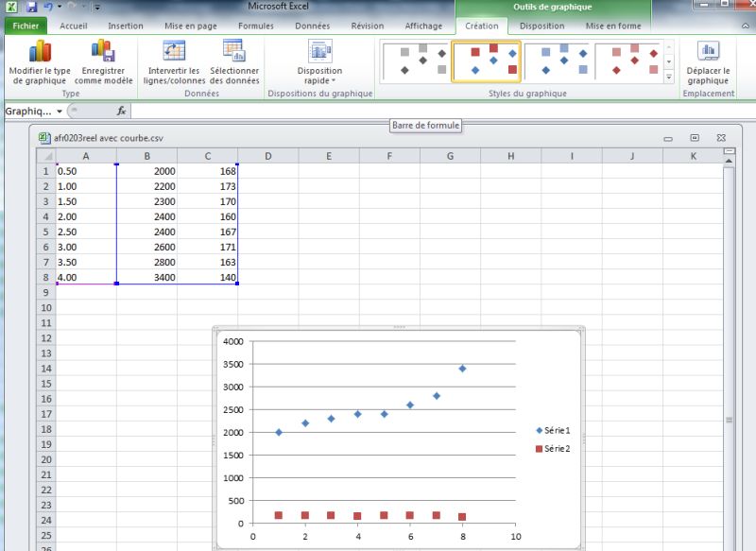Open the Fichier tab
This screenshot has width=756, height=551.
pos(26,26)
